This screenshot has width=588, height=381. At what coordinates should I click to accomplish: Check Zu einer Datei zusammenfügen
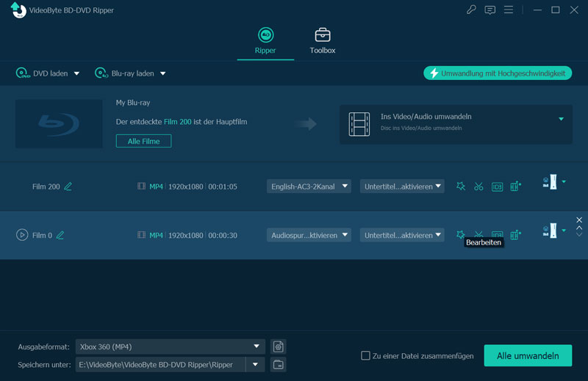(x=365, y=355)
